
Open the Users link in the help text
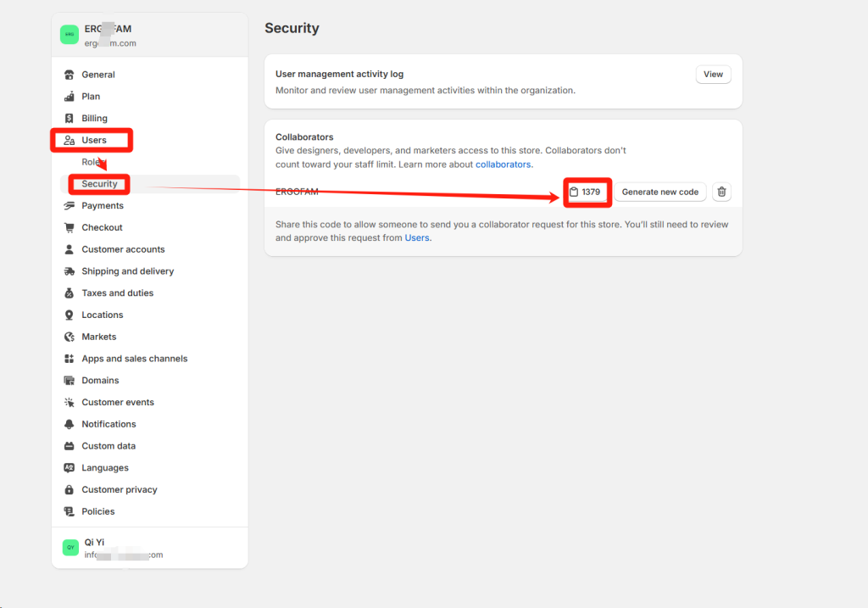[416, 238]
